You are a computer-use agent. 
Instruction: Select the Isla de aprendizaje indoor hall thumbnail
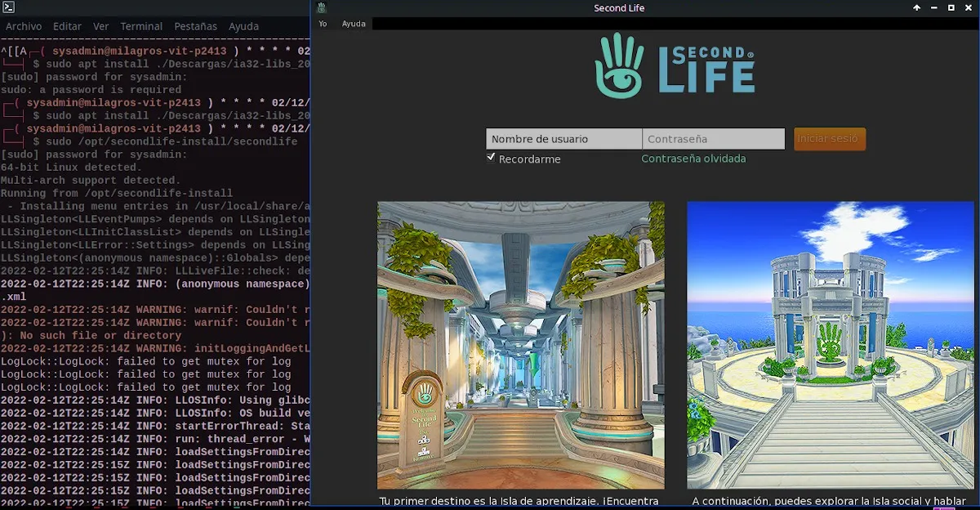click(521, 345)
